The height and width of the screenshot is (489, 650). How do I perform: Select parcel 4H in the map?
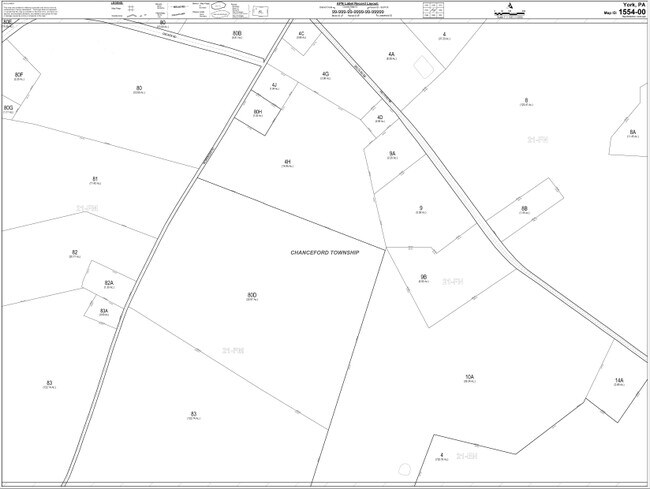point(287,161)
